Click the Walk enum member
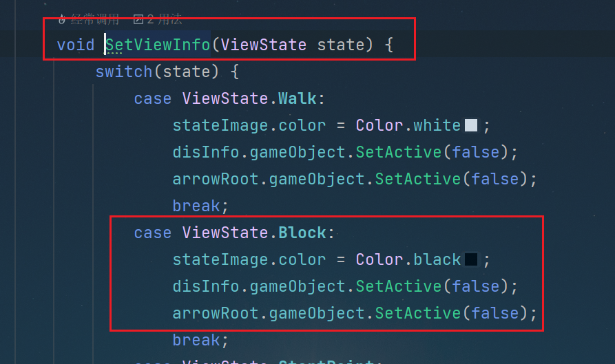The image size is (615, 364). pos(298,98)
